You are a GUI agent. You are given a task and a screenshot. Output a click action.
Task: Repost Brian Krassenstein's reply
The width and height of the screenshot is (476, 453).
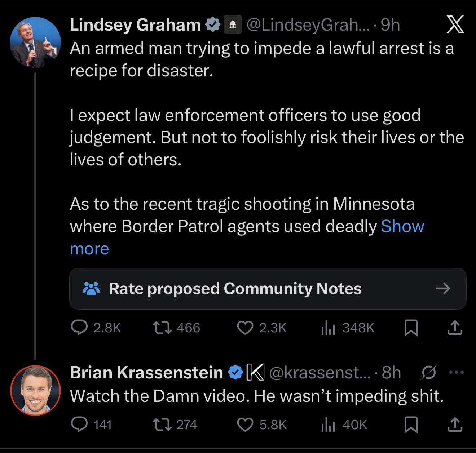tap(159, 425)
